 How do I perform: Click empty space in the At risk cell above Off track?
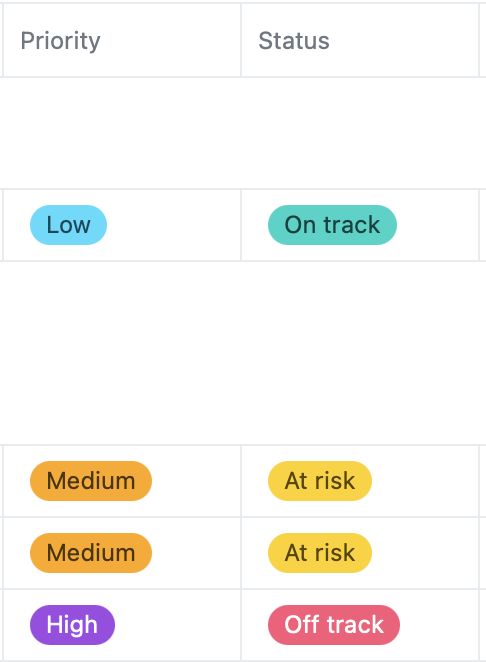[x=424, y=553]
